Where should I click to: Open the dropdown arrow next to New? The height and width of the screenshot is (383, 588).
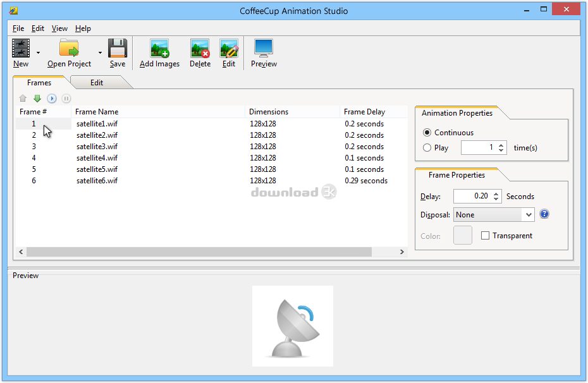click(x=38, y=53)
